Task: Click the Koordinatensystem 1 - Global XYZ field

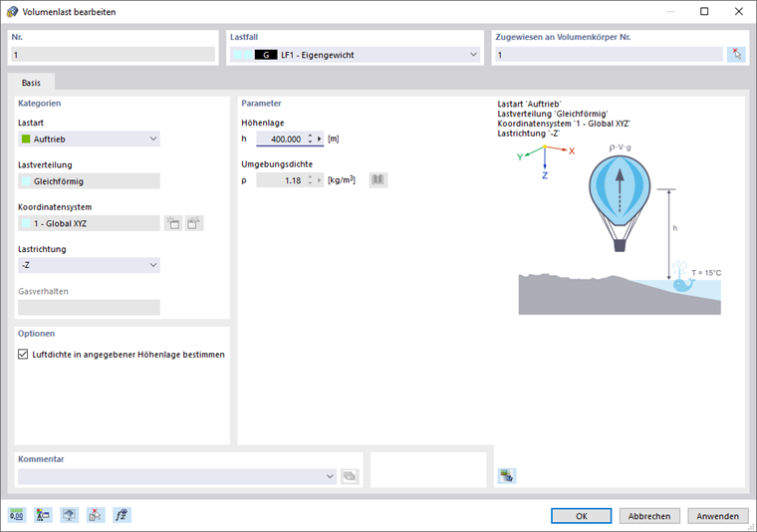Action: coord(89,223)
